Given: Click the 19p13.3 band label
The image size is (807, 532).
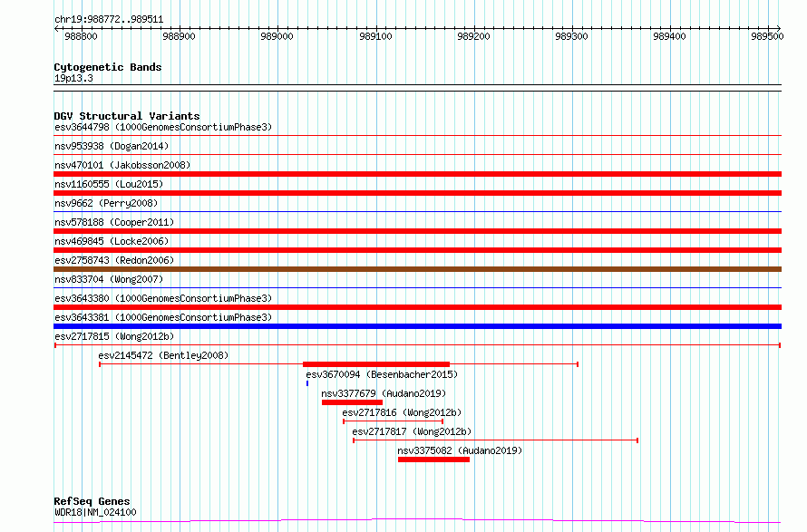Looking at the screenshot, I should coord(73,78).
